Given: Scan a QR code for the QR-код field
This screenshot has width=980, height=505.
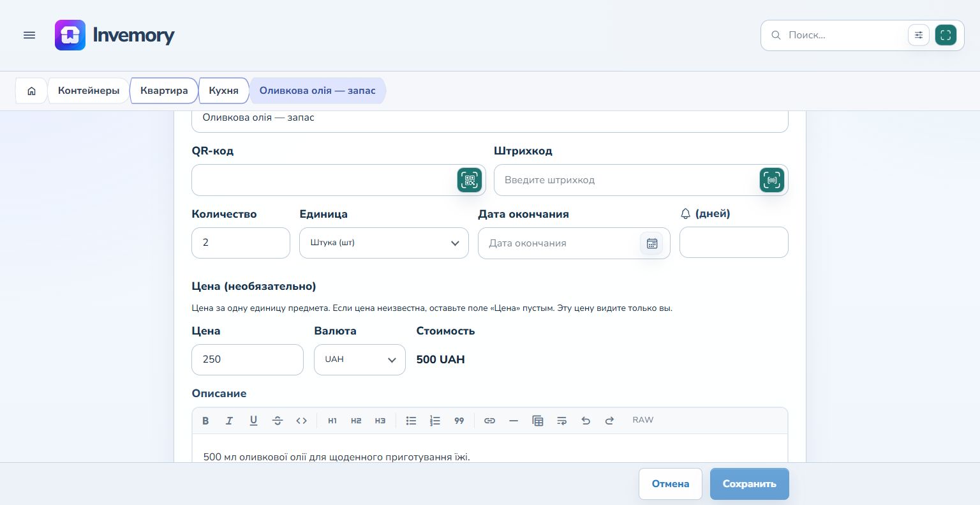Looking at the screenshot, I should point(470,180).
